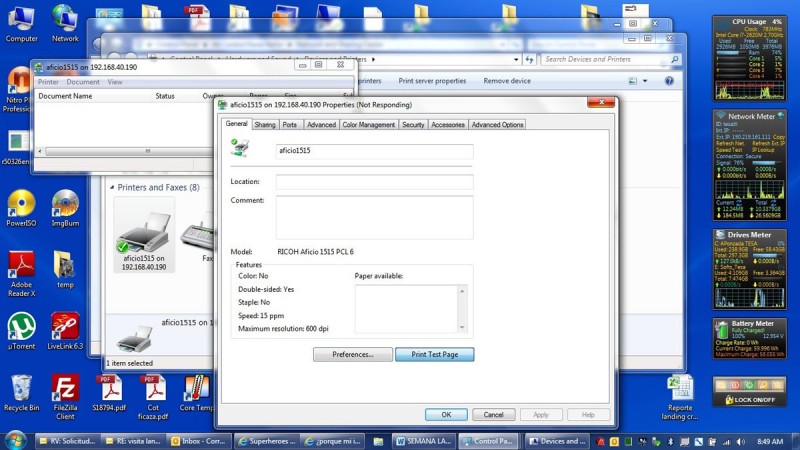This screenshot has width=800, height=450.
Task: Select the General tab
Action: click(236, 123)
